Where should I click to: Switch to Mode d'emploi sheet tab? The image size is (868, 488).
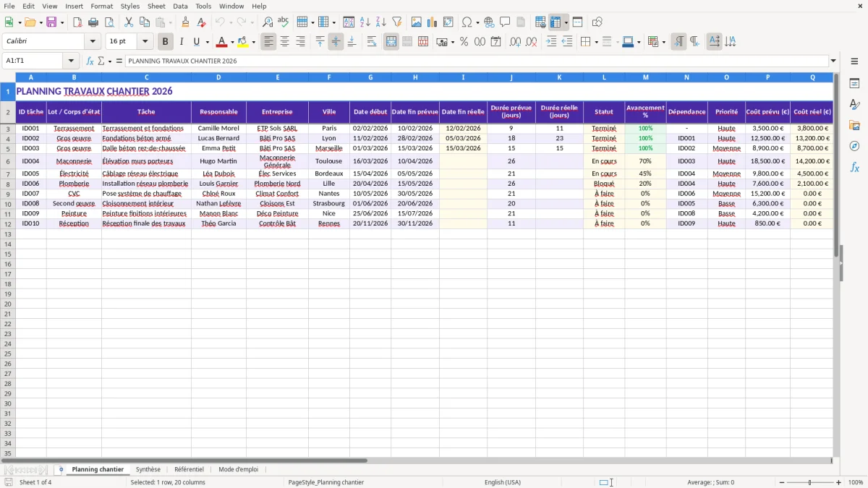[x=238, y=469]
